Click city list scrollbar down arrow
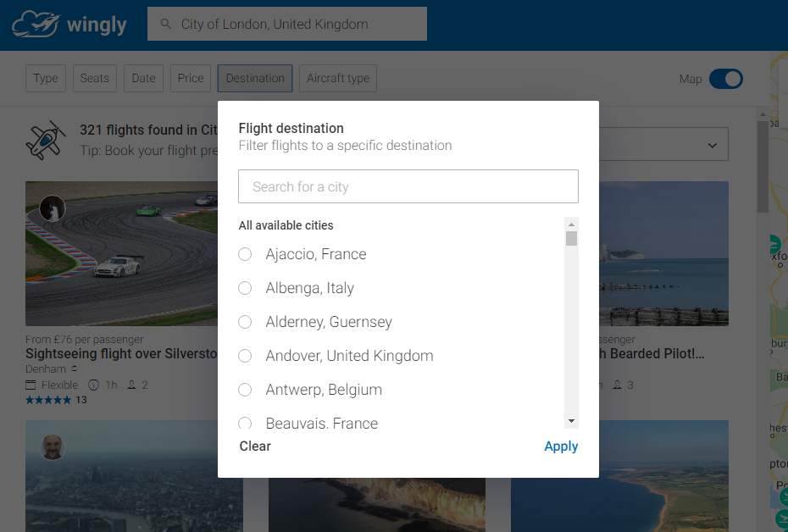 pyautogui.click(x=571, y=421)
